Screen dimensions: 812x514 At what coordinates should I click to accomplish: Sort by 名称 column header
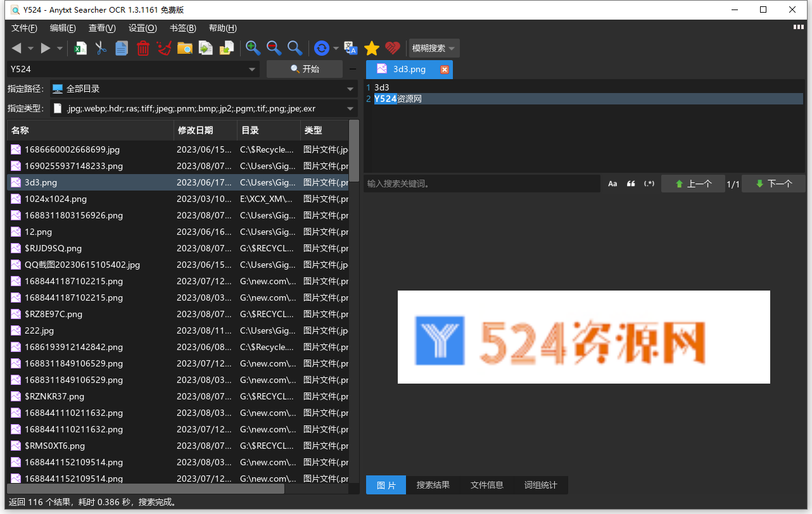coord(90,130)
